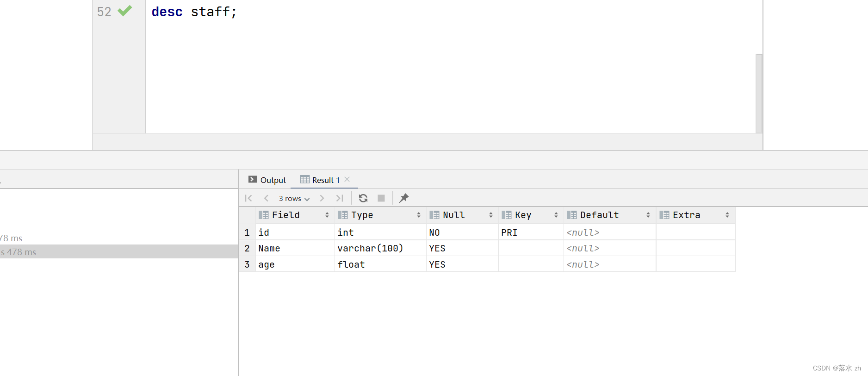This screenshot has height=376, width=868.
Task: Select the 'int' type cell
Action: click(380, 232)
